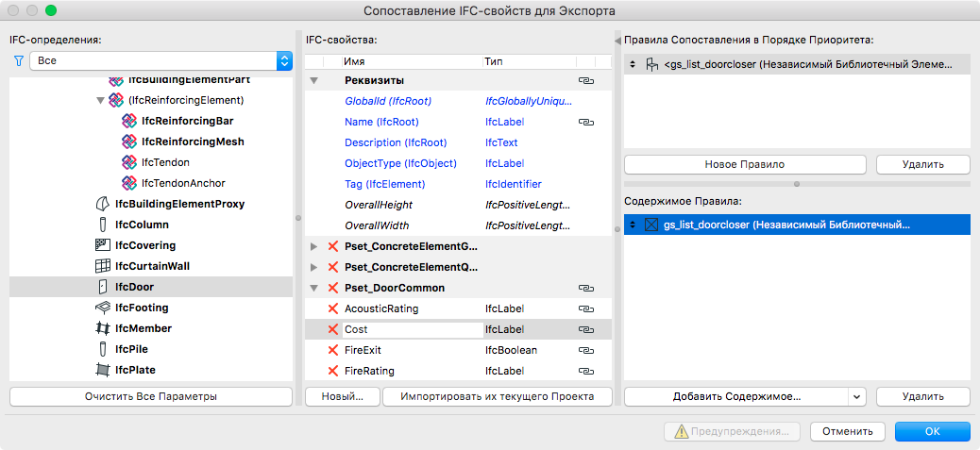The width and height of the screenshot is (980, 450).
Task: Click the IfcReinforcingBar element icon
Action: tap(129, 121)
